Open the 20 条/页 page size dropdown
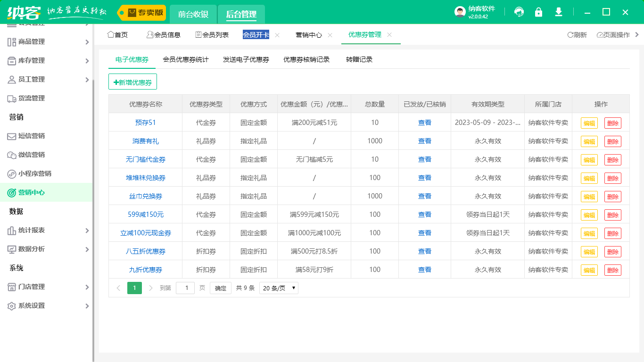Viewport: 644px width, 362px height. [279, 288]
